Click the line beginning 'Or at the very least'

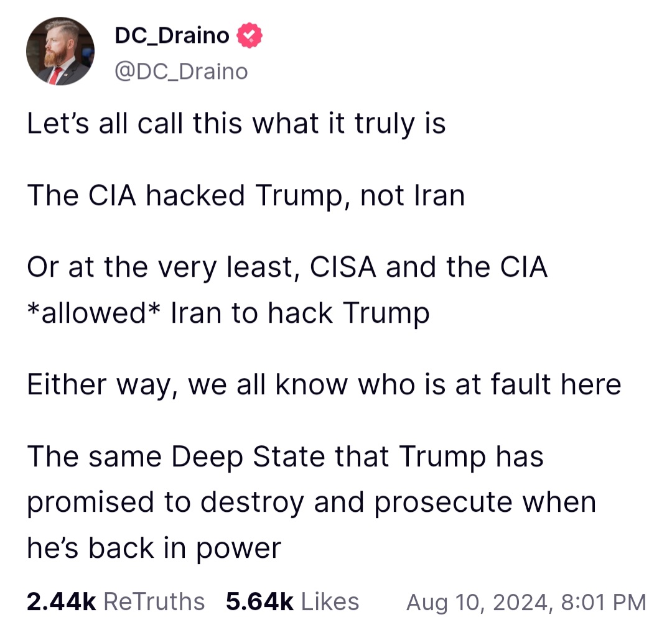click(x=287, y=267)
